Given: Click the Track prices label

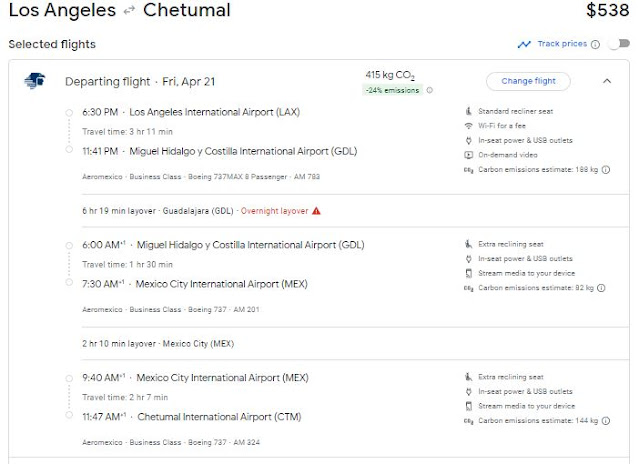Looking at the screenshot, I should click(x=561, y=44).
